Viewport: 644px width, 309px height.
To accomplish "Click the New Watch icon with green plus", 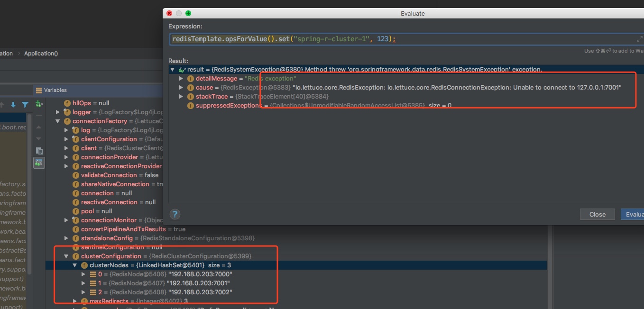I will pyautogui.click(x=39, y=104).
